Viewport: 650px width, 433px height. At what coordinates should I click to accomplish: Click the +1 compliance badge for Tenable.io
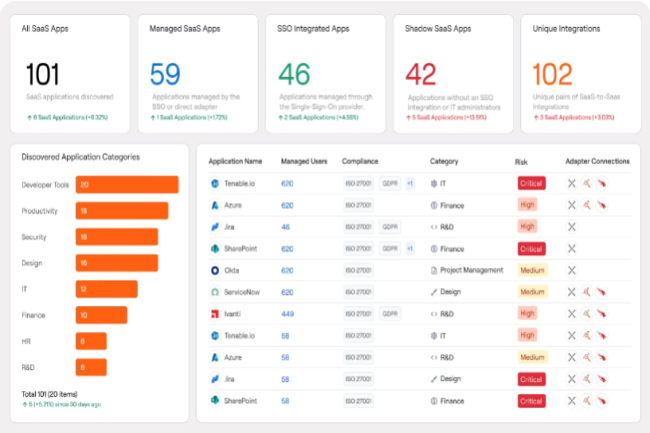(x=410, y=183)
